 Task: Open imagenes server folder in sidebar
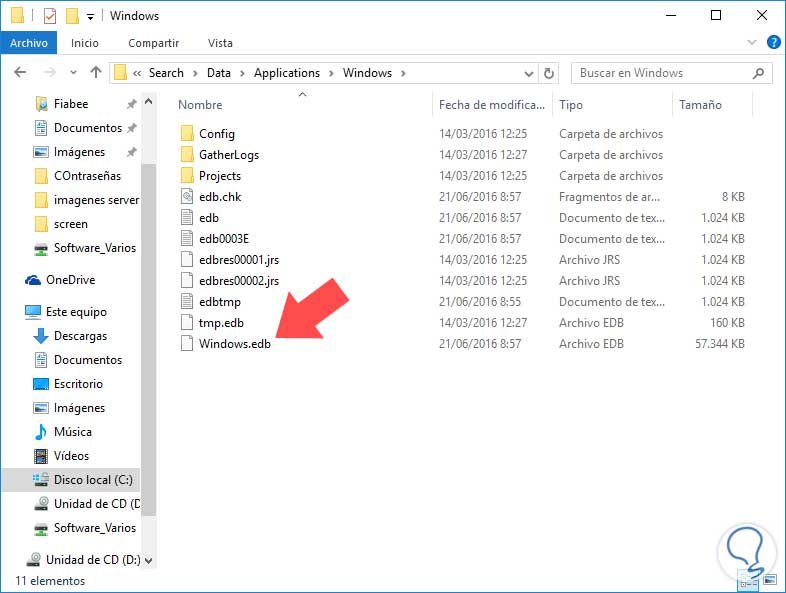click(x=96, y=200)
